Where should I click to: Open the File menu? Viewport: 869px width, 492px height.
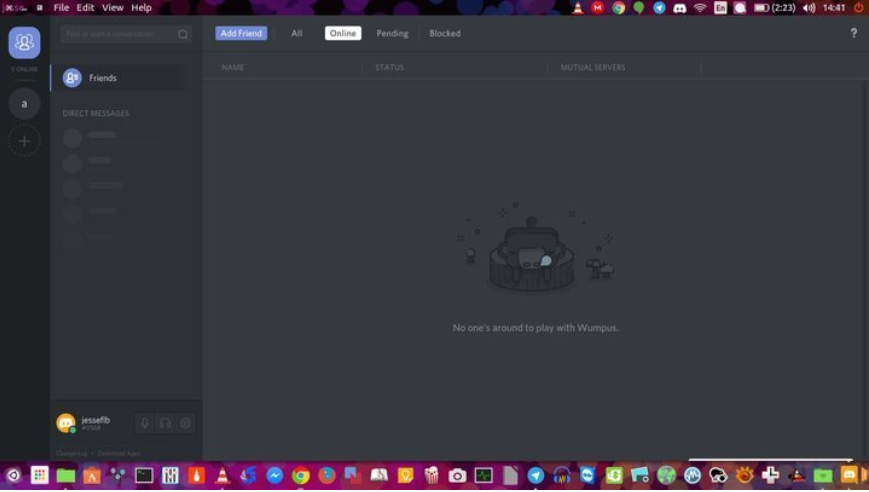tap(61, 8)
